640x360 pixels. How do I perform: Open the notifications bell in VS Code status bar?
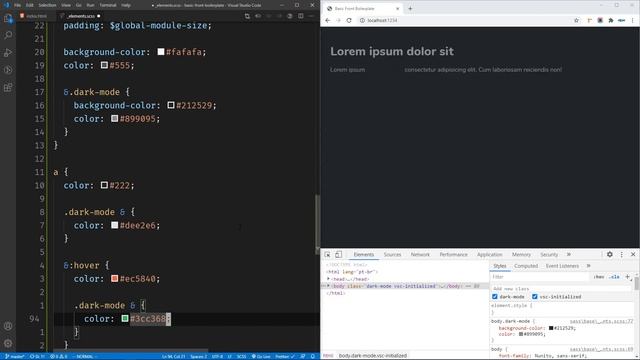[x=313, y=356]
